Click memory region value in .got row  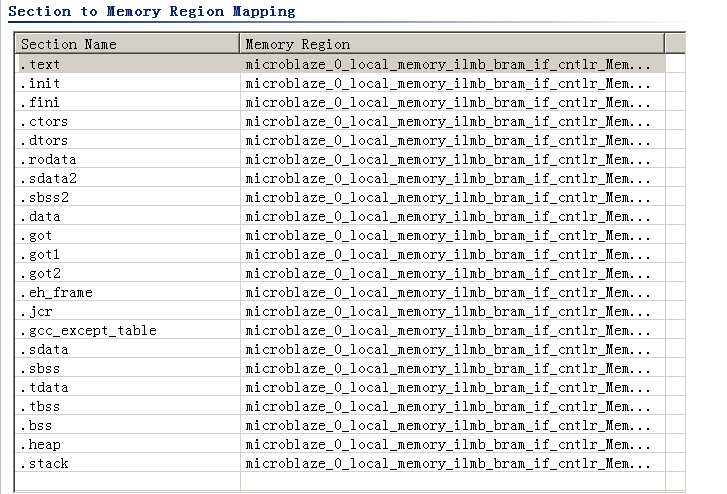click(x=453, y=235)
